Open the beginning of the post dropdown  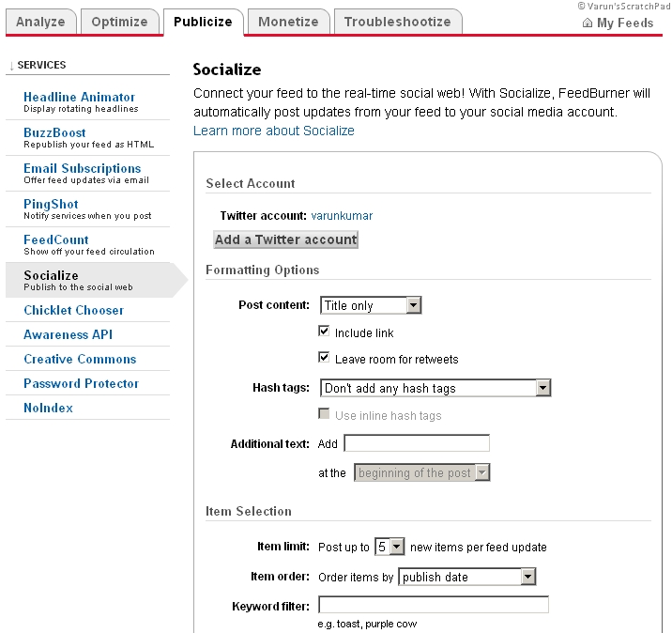421,472
